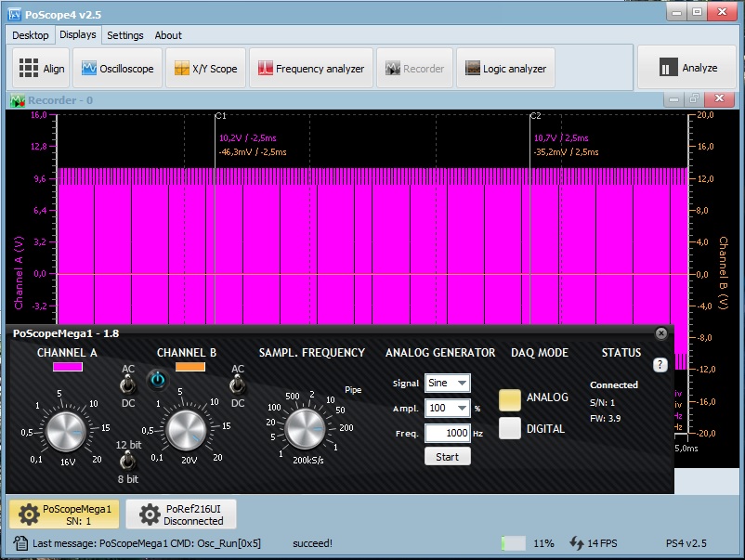Select the PoScopeMega1 SN: 1 device button

(x=64, y=514)
